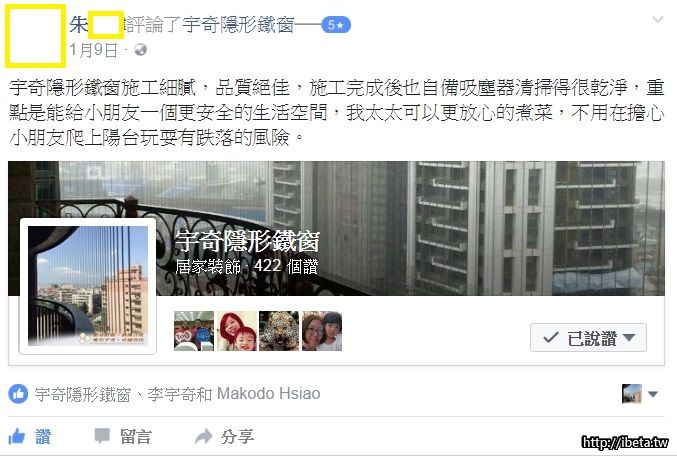Open the page identity selector arrow
The image size is (677, 456).
pos(653,394)
